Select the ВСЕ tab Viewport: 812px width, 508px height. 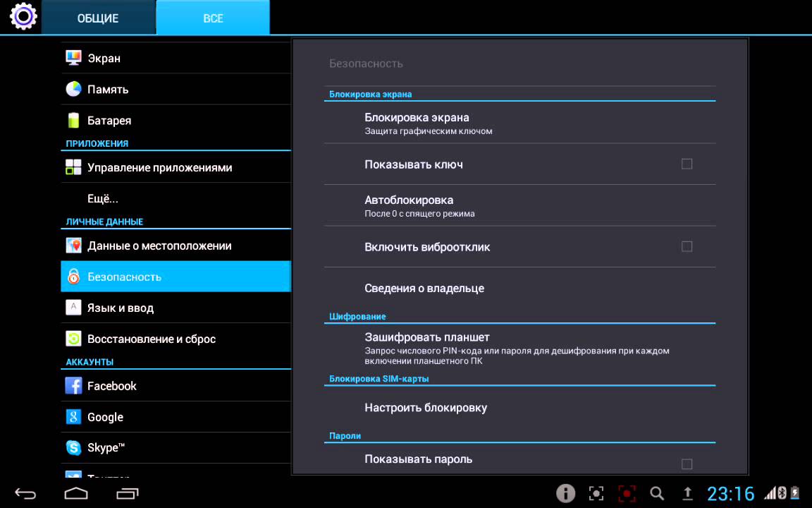click(x=213, y=18)
